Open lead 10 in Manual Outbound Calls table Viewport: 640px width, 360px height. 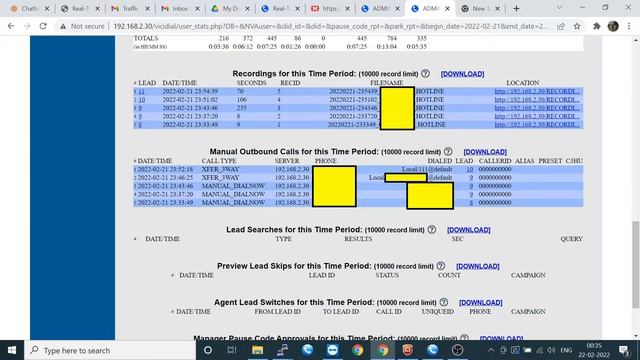tap(470, 169)
